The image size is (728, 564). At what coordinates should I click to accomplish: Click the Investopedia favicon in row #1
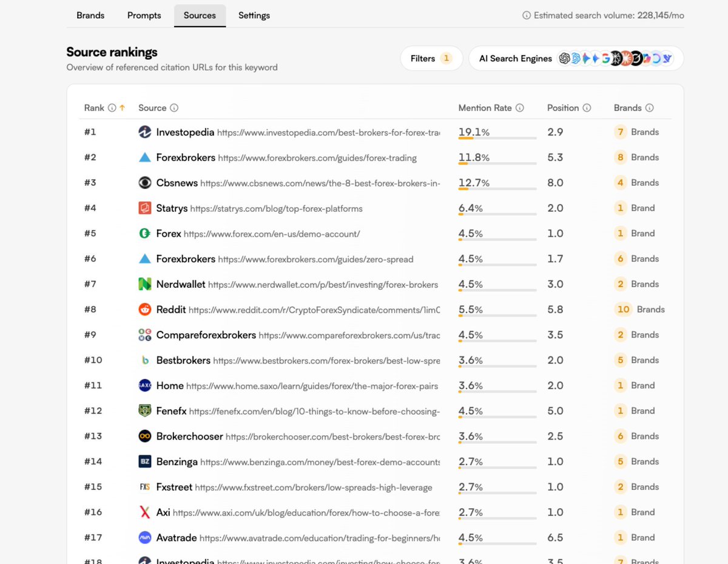(x=144, y=132)
